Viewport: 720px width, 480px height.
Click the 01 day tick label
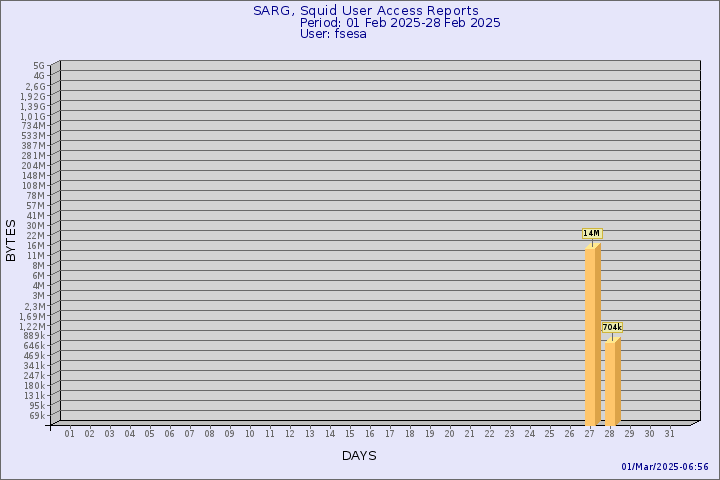pos(69,433)
